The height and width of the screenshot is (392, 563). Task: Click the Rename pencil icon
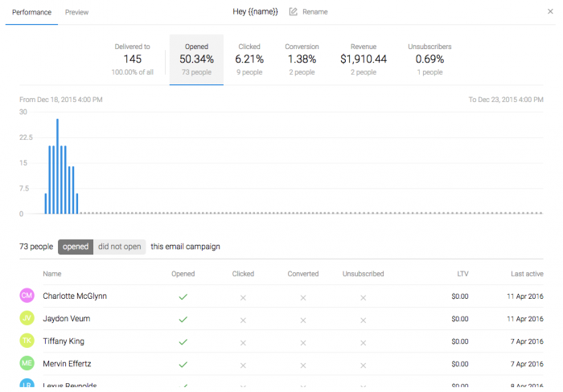(x=293, y=12)
